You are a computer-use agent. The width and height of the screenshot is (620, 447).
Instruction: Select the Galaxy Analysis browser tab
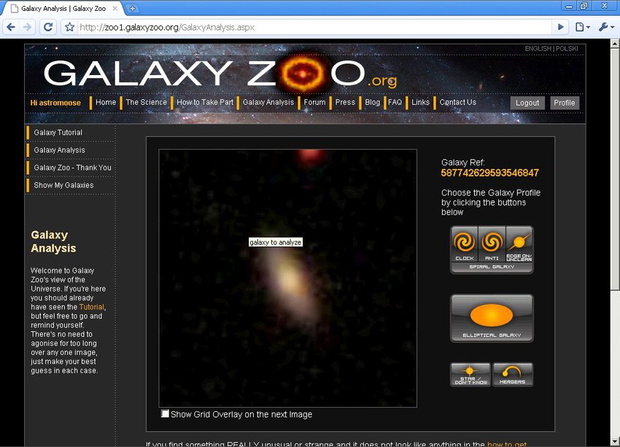(63, 8)
